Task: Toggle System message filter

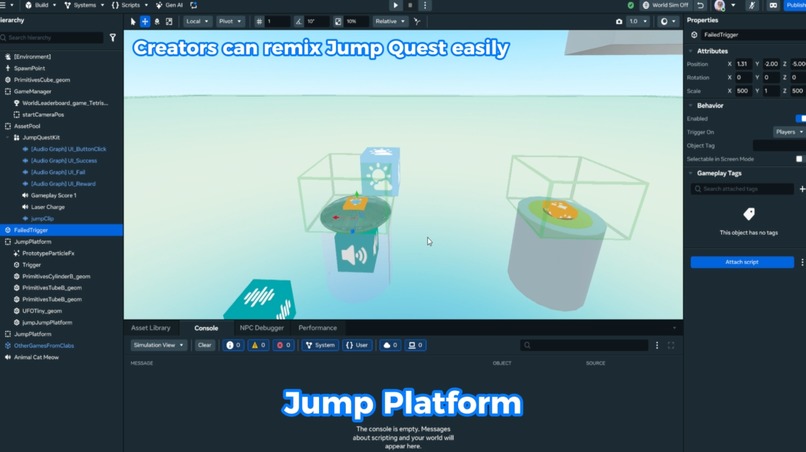Action: pyautogui.click(x=320, y=346)
